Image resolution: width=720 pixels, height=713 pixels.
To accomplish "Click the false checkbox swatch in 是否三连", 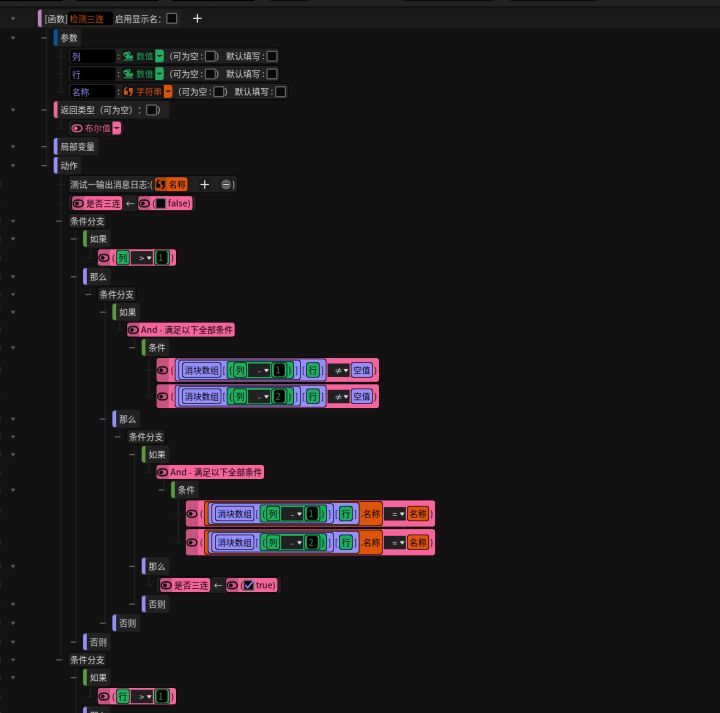I will (160, 203).
